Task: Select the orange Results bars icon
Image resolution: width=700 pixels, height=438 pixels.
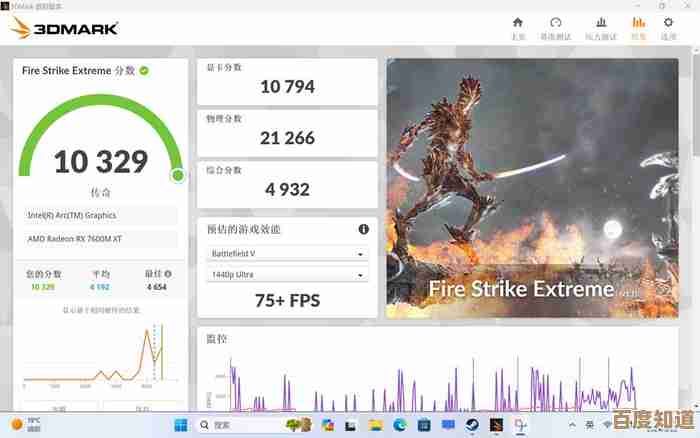Action: [638, 22]
